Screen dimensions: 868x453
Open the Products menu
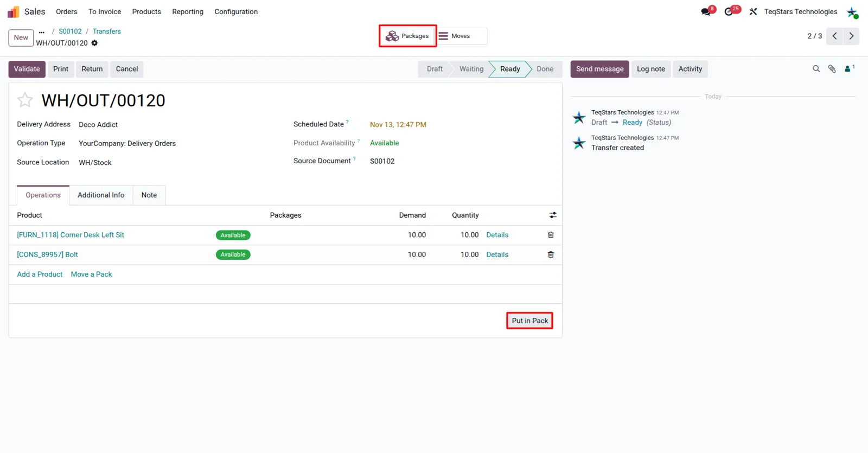pyautogui.click(x=146, y=11)
